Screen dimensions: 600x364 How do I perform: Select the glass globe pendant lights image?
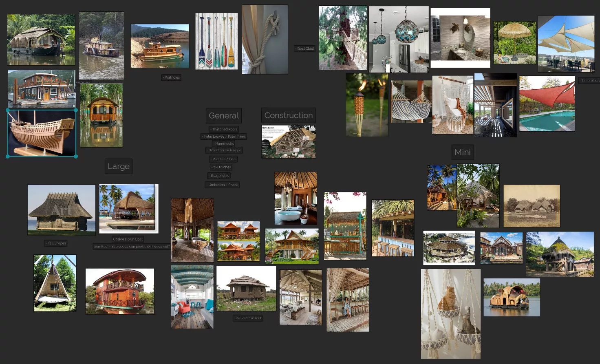point(398,39)
